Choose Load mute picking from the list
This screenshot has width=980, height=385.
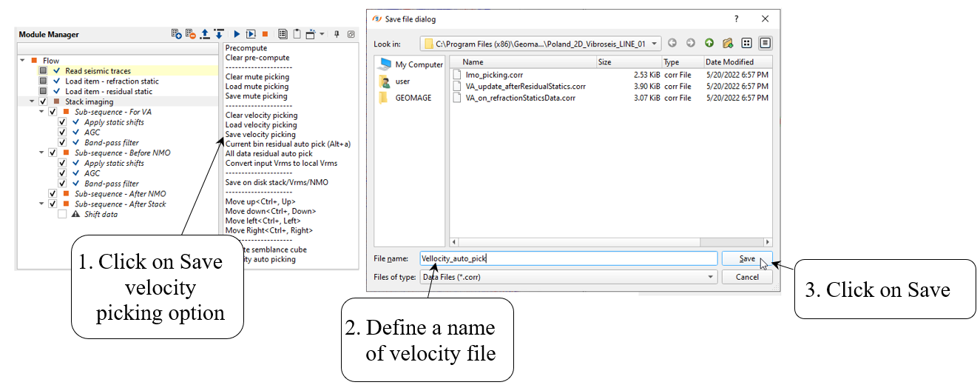(257, 87)
